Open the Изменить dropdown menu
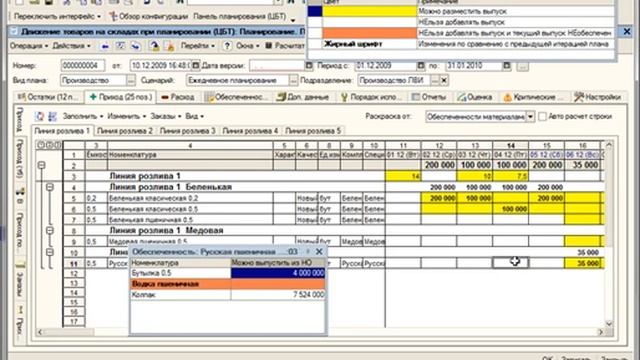The height and width of the screenshot is (360, 640). click(x=127, y=116)
